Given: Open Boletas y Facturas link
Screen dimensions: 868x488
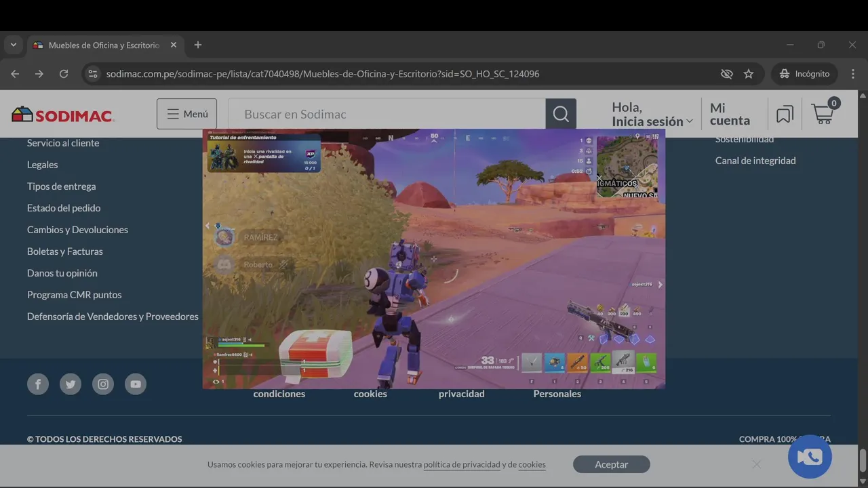Looking at the screenshot, I should tap(65, 251).
